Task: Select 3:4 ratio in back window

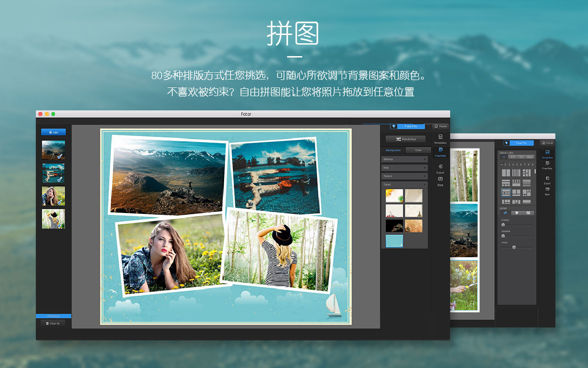Action: point(521,157)
